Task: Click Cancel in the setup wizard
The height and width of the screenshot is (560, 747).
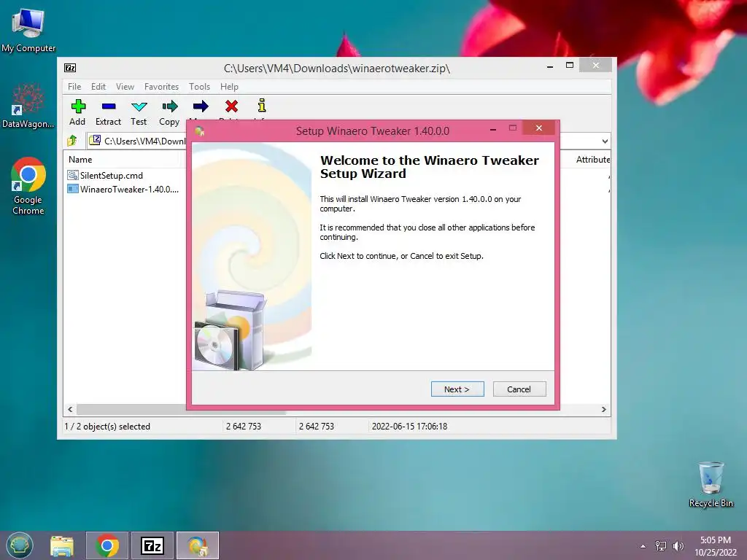Action: [519, 389]
